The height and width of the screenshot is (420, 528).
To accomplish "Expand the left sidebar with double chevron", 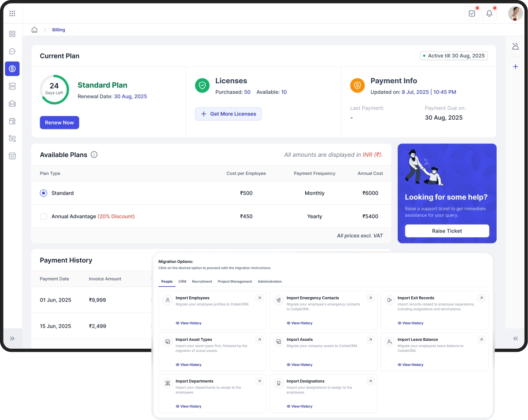I will [x=12, y=339].
